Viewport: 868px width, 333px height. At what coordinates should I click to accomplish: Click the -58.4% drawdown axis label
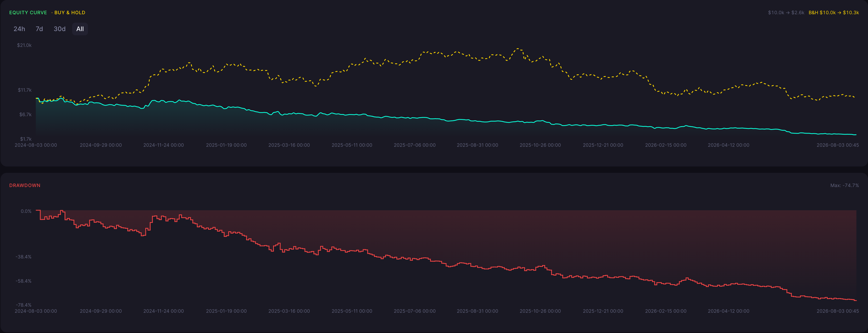click(x=24, y=281)
